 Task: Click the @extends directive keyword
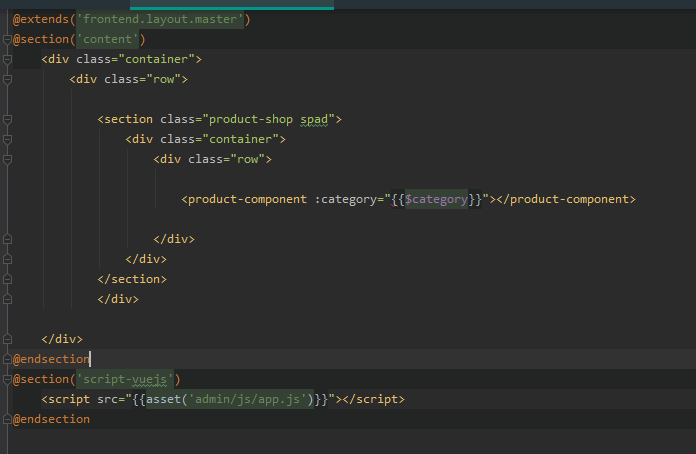(41, 20)
